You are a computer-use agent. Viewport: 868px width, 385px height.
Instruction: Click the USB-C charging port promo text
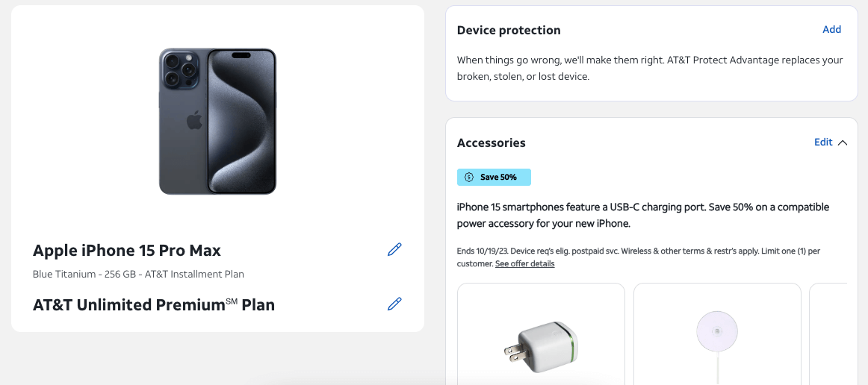click(642, 216)
